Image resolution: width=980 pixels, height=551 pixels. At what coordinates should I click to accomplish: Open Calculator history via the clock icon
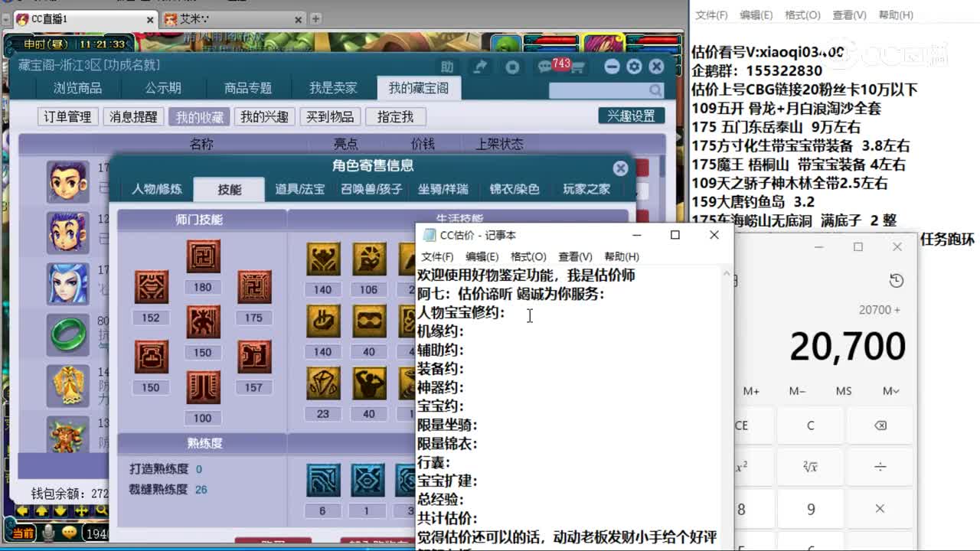point(896,281)
